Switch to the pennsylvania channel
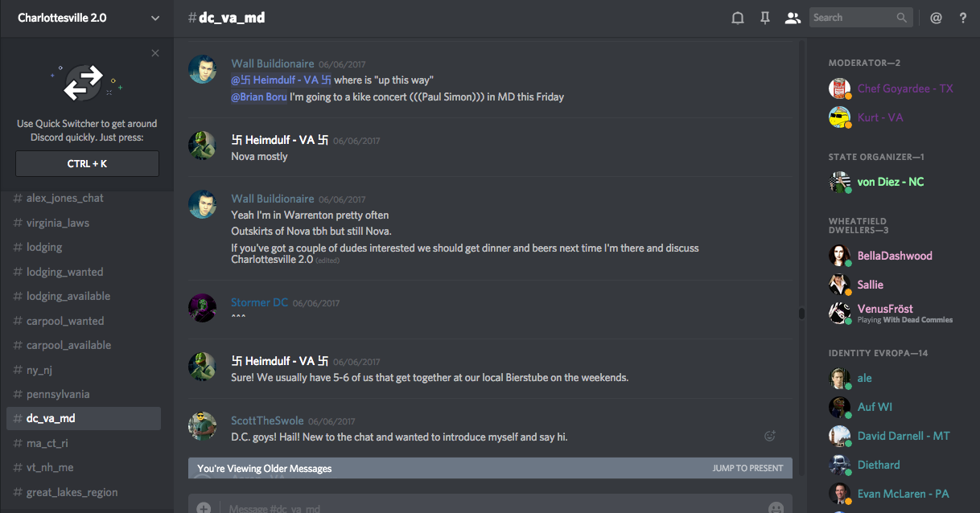This screenshot has height=513, width=980. click(x=58, y=394)
